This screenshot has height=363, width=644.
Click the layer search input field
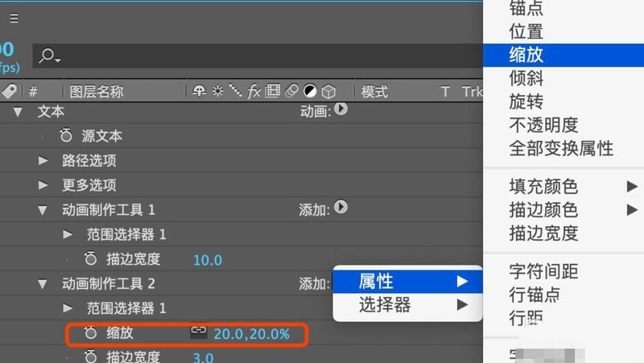pos(258,56)
